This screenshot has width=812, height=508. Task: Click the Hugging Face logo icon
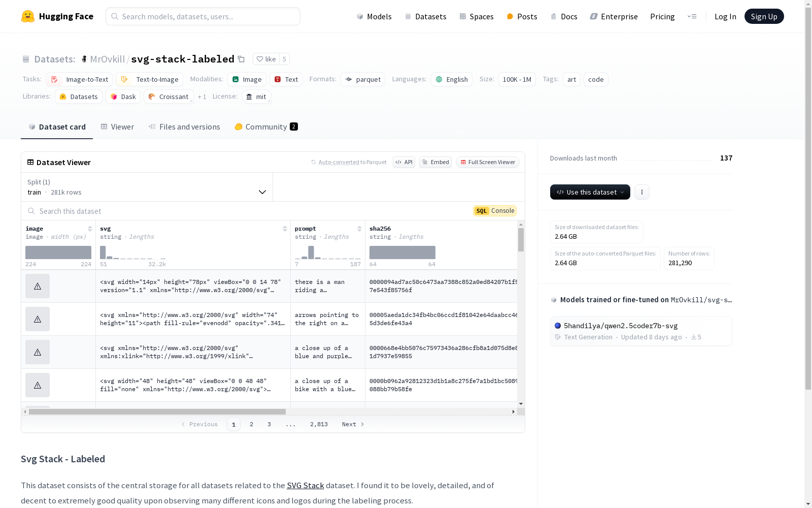click(28, 16)
